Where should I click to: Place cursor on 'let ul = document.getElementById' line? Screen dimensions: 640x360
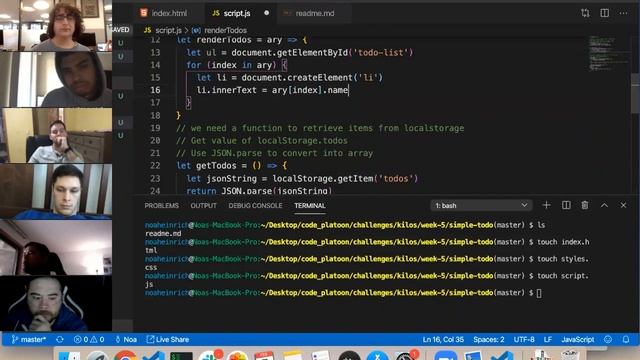[300, 52]
